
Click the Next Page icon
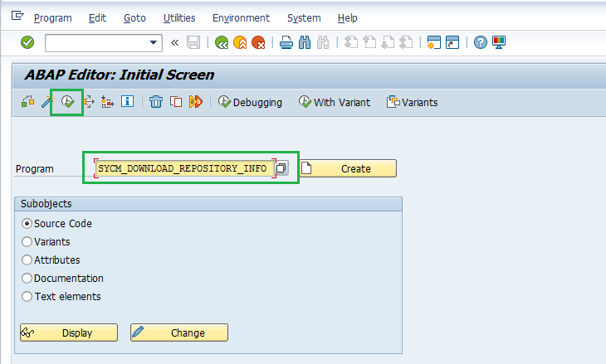tap(388, 42)
